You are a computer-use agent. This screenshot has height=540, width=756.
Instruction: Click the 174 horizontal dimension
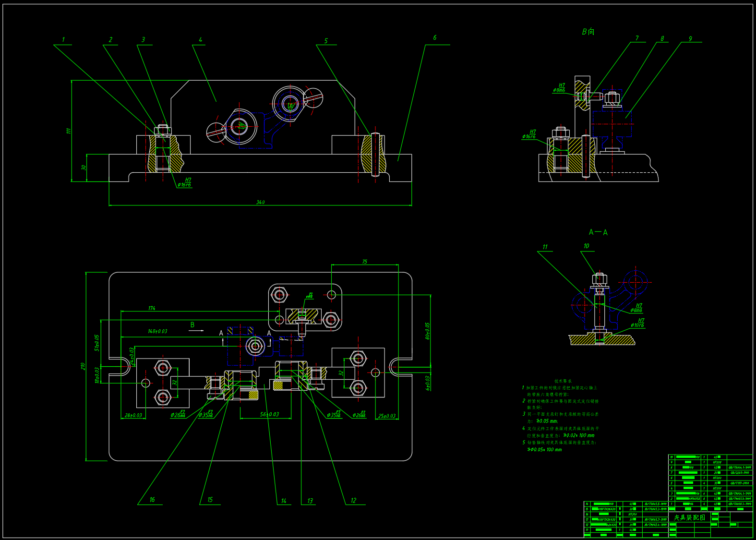(x=152, y=308)
